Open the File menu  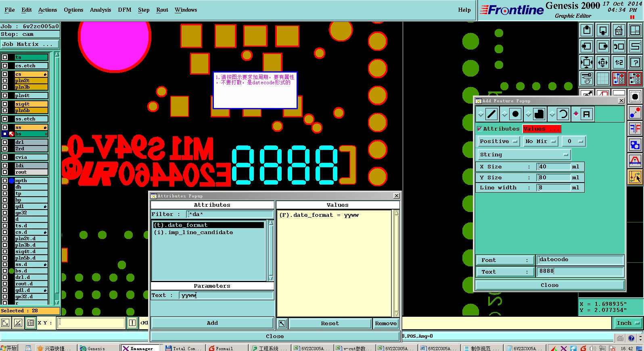coord(10,10)
